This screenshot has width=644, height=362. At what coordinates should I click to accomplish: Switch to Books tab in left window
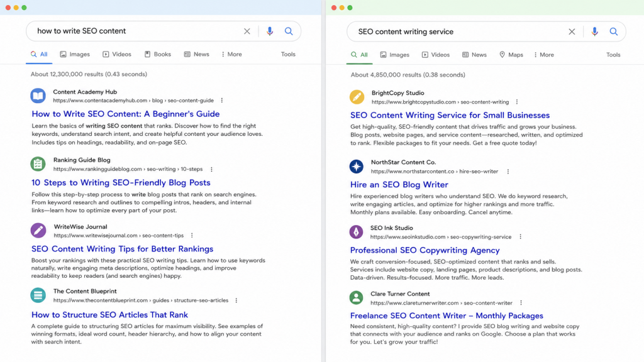158,54
